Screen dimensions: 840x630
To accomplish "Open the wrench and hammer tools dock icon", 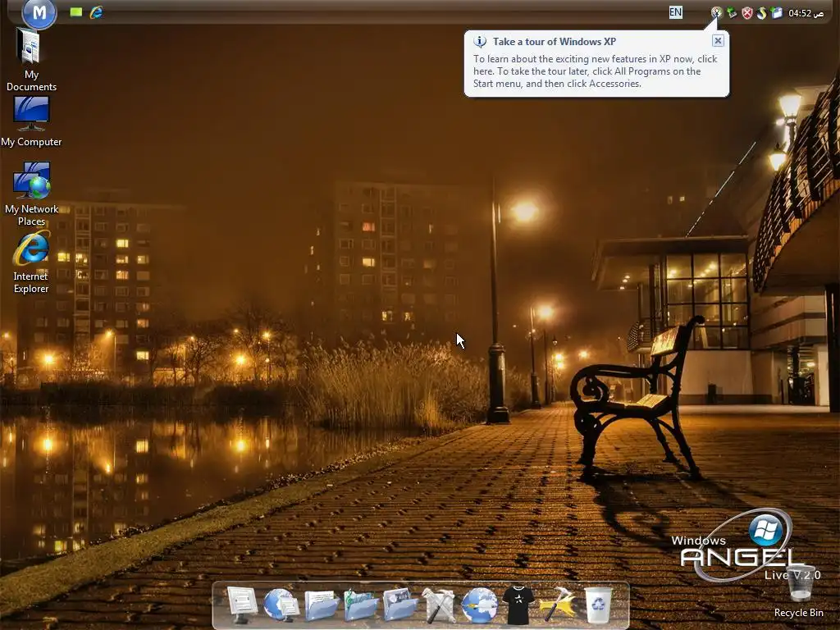I will (x=440, y=605).
